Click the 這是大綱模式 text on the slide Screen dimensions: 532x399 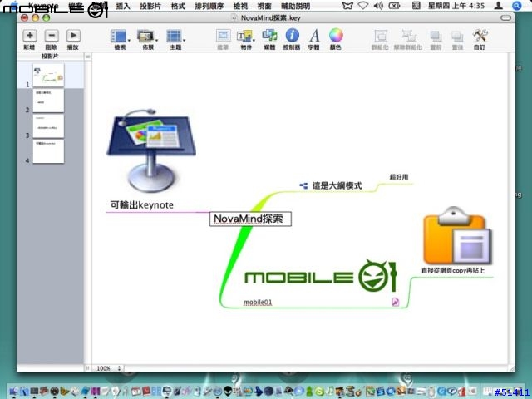pos(337,185)
